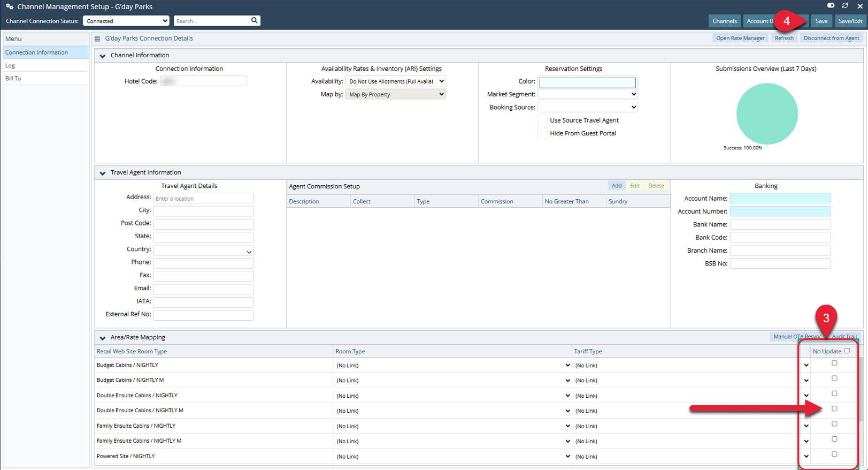Click the External Ref No input field
Screen dimensions: 868x470
click(x=203, y=315)
